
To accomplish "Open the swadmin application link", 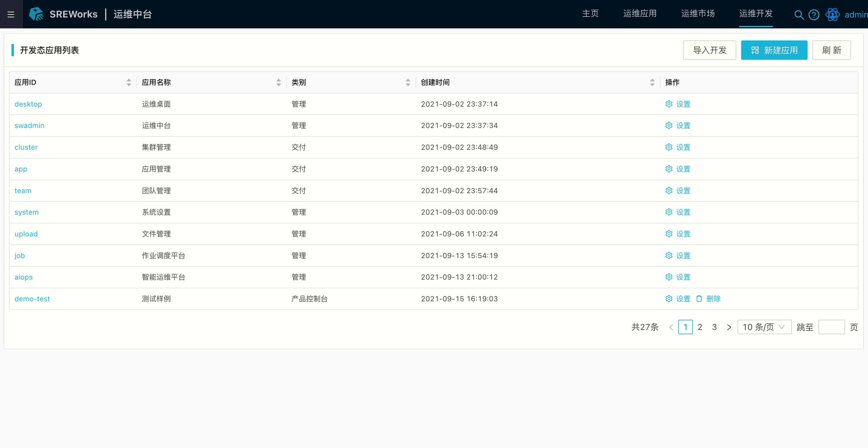I will tap(29, 126).
